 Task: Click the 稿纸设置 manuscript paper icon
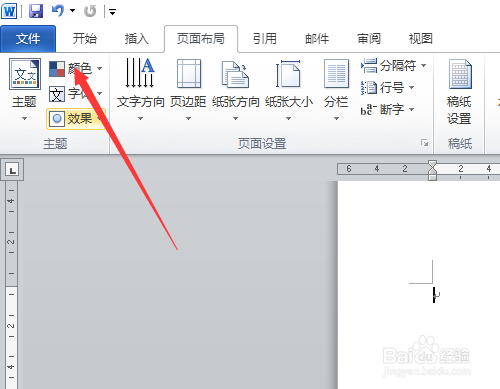(x=460, y=74)
